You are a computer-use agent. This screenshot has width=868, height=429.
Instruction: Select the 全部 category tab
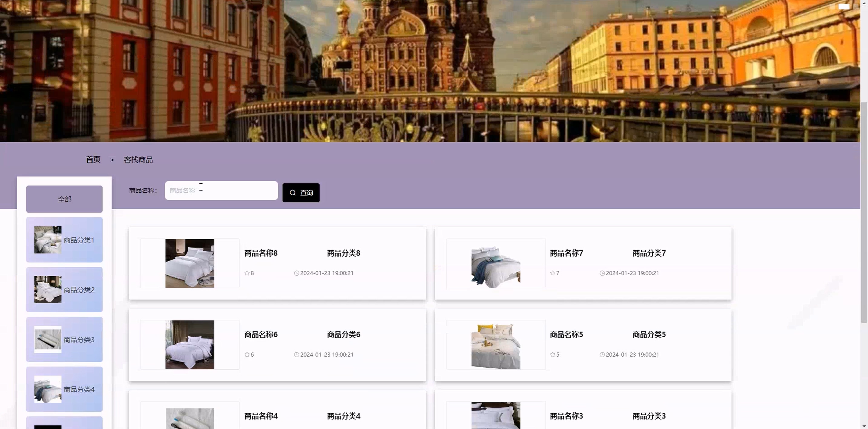point(64,199)
